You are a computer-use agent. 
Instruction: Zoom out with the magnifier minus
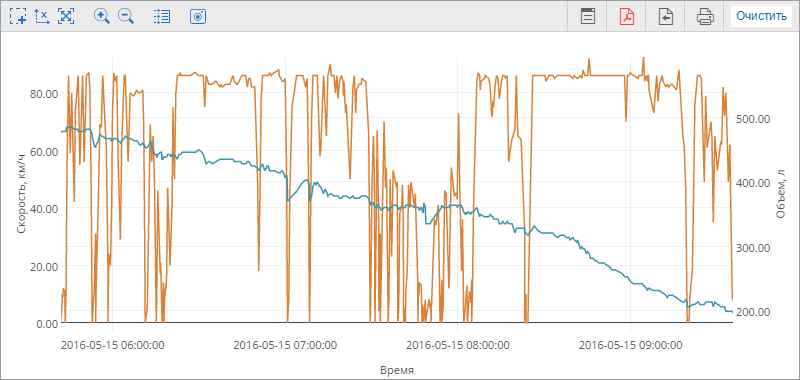click(x=126, y=16)
